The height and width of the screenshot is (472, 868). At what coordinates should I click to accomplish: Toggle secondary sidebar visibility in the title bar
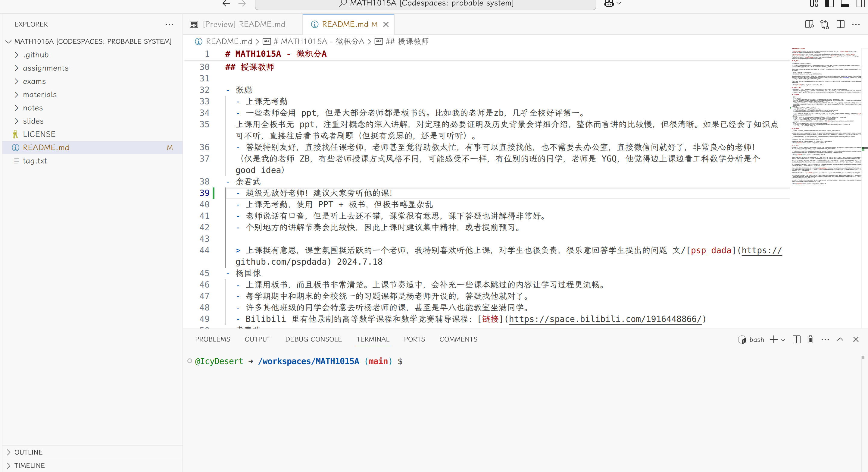[x=860, y=3]
